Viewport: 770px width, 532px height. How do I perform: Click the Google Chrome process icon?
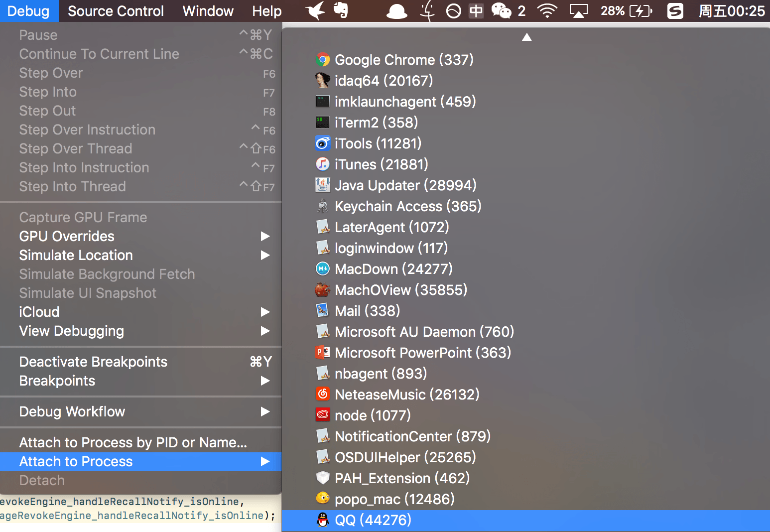pyautogui.click(x=323, y=60)
